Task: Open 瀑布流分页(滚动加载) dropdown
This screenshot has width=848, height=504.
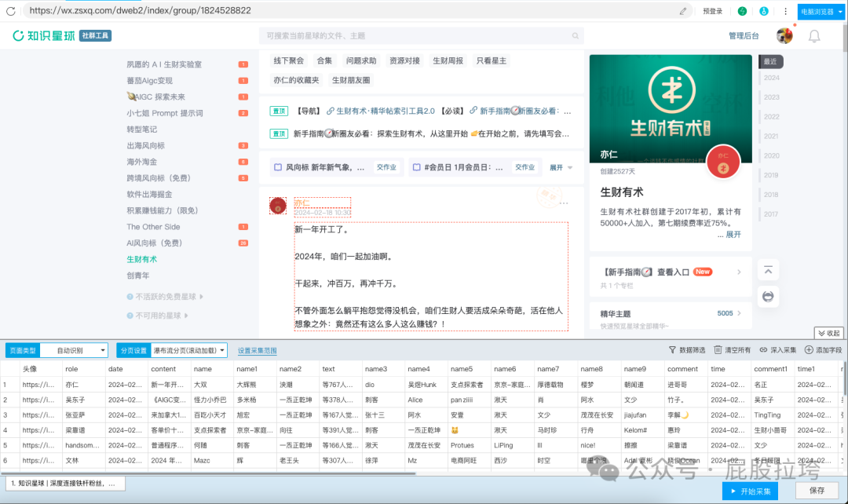Action: [188, 350]
